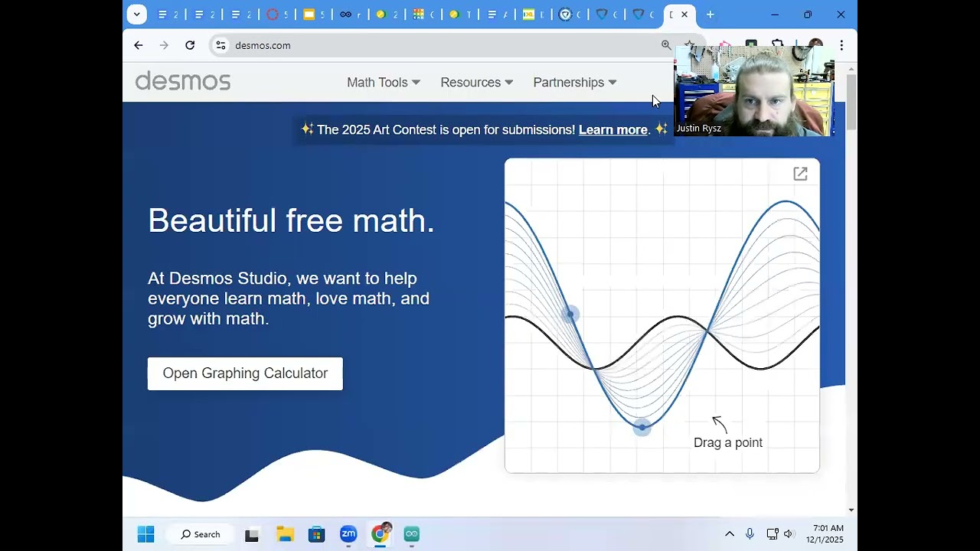Switch to the infinity icon tab
Screen dimensions: 980x551
pos(346,15)
